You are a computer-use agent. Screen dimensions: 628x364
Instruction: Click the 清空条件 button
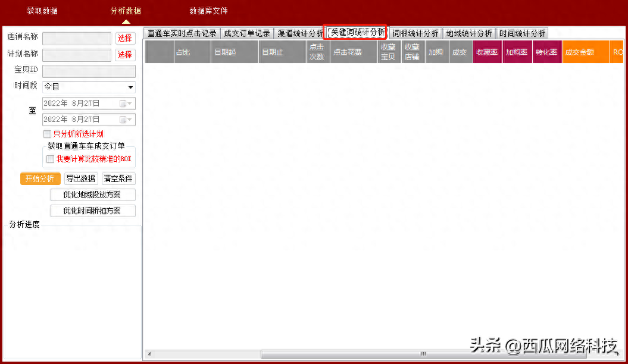[x=118, y=179]
